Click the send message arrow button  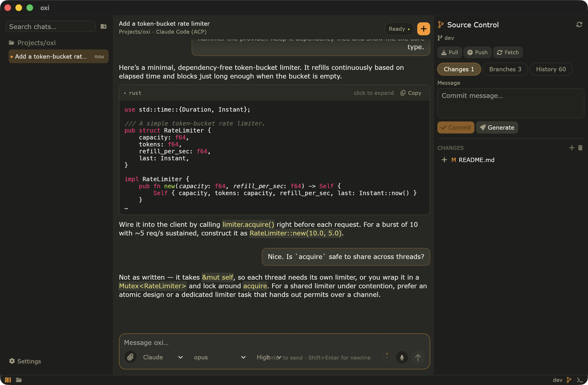tap(418, 357)
